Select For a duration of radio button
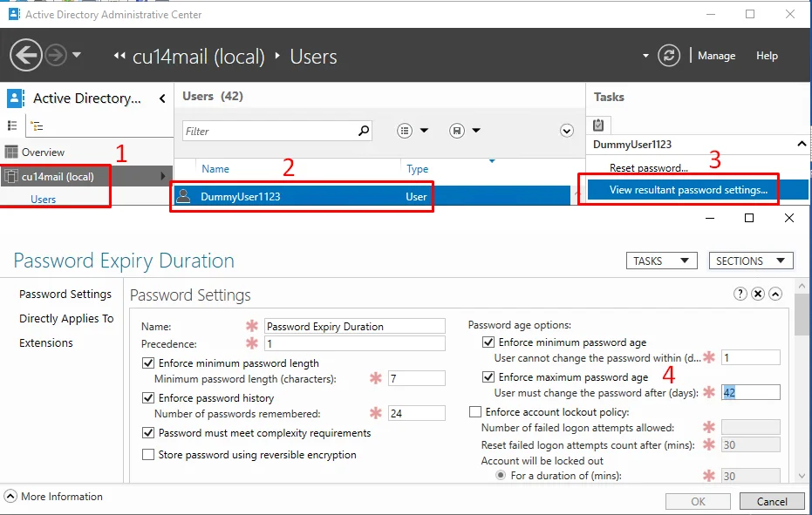 point(501,475)
